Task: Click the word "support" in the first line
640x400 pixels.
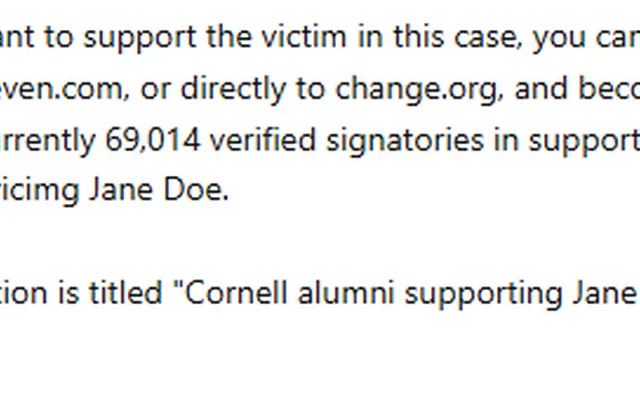Action: pos(140,39)
